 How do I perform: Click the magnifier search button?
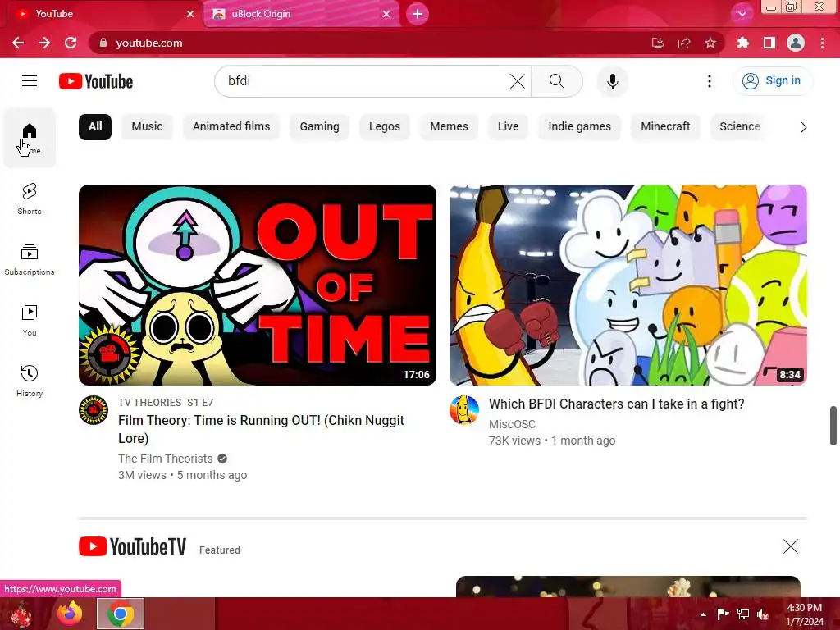click(557, 81)
